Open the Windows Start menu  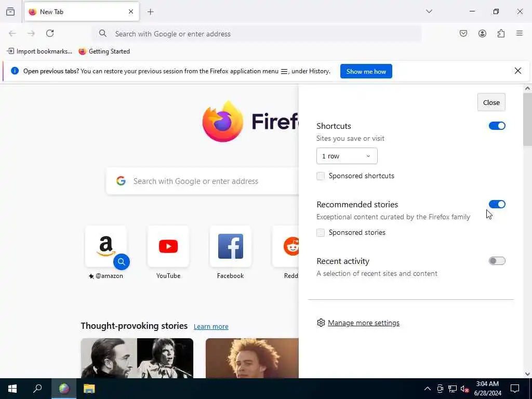pos(12,389)
